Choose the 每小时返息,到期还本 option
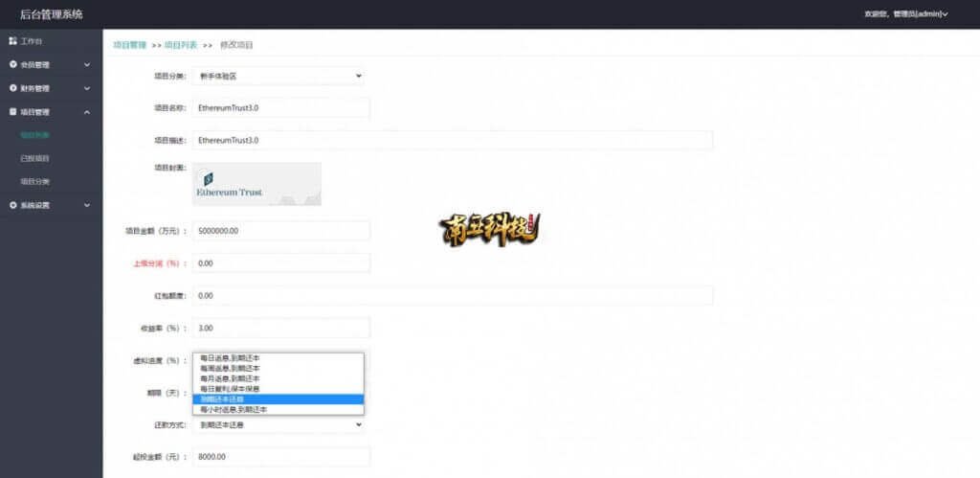980x478 pixels. (x=234, y=409)
